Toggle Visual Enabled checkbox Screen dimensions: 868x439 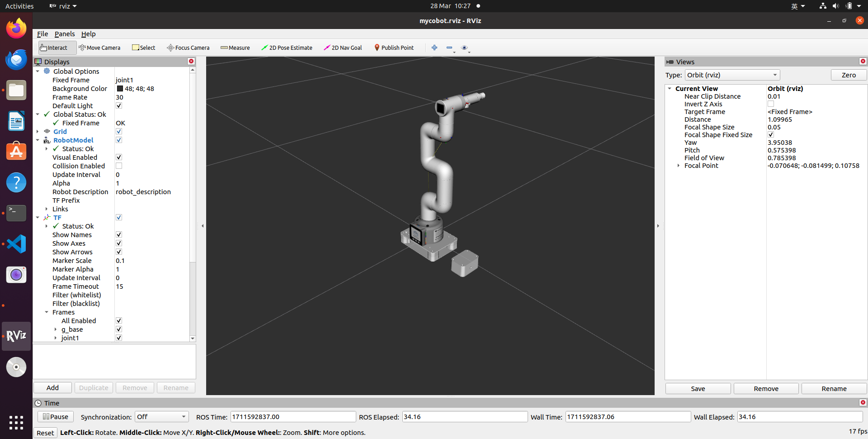pos(119,157)
